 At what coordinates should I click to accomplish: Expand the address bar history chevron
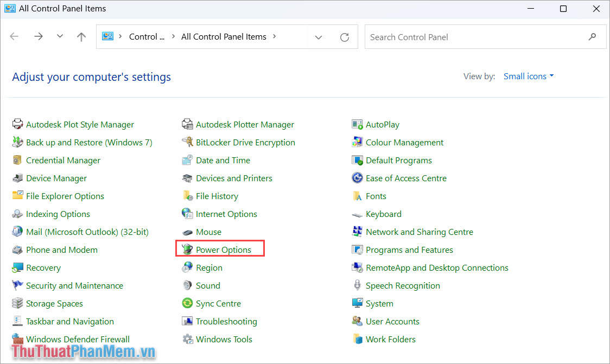[x=319, y=36]
